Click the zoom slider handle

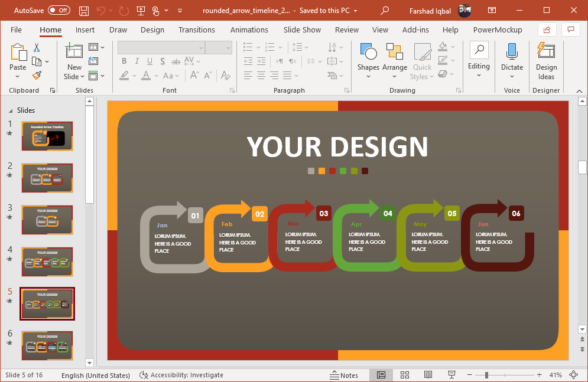pos(486,375)
